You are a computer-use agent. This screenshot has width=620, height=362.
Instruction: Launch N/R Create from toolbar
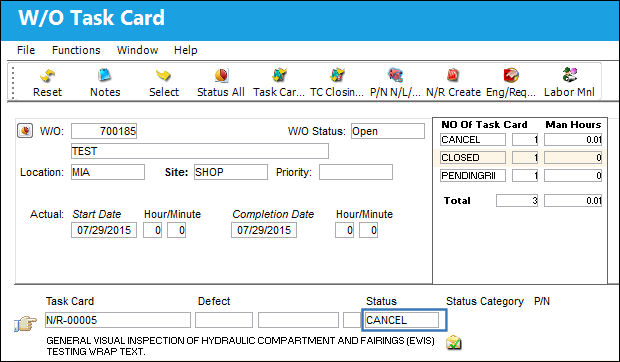tap(453, 75)
